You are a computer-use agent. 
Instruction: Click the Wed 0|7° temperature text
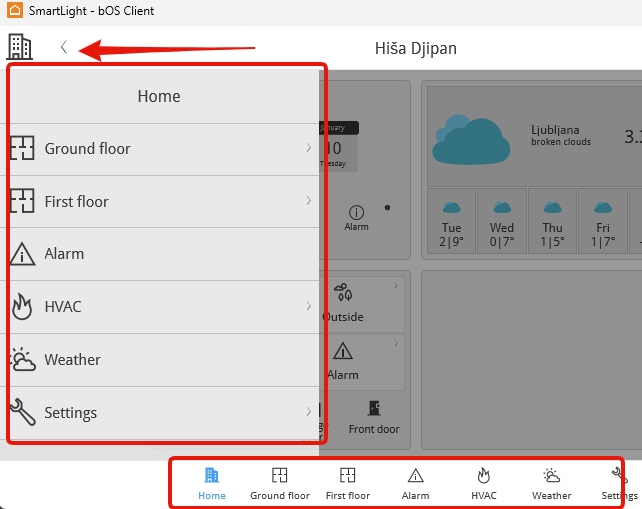click(502, 242)
